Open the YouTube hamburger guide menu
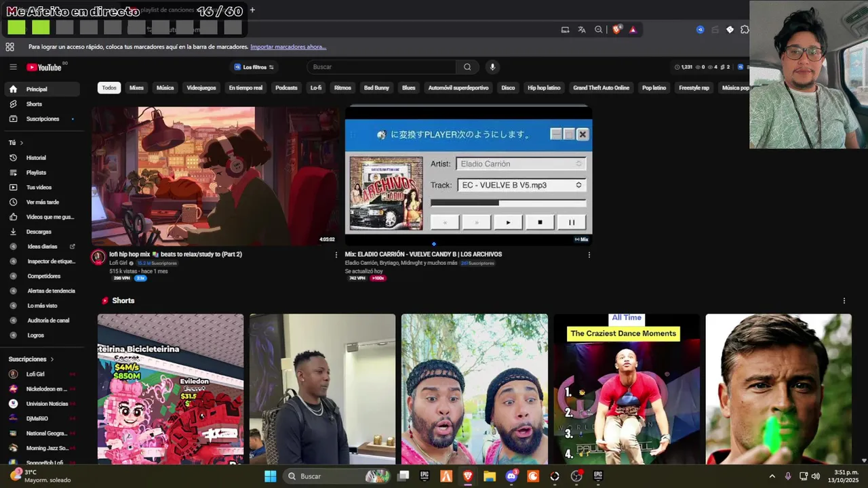868x488 pixels. coord(13,67)
